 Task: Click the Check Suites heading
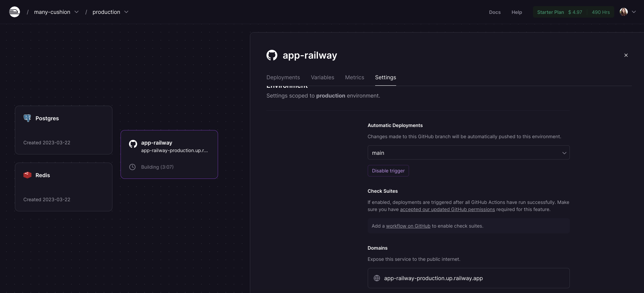click(x=383, y=191)
